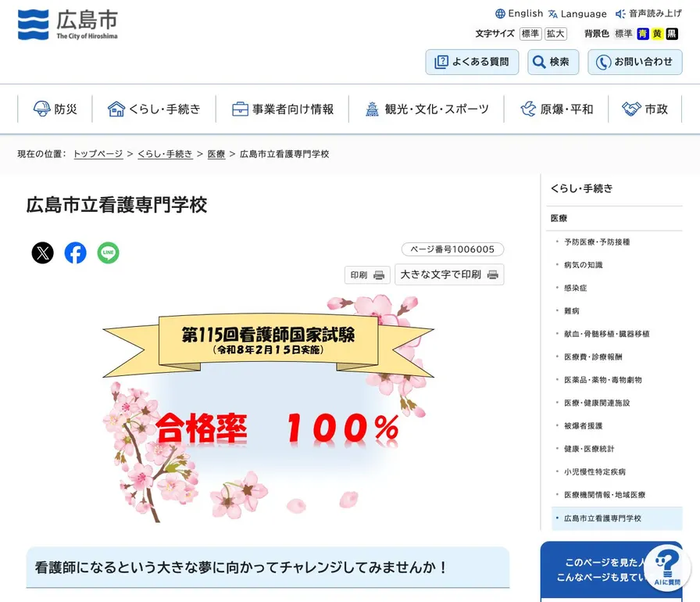700x602 pixels.
Task: Open the sidebar 医療 heading
Action: (559, 218)
